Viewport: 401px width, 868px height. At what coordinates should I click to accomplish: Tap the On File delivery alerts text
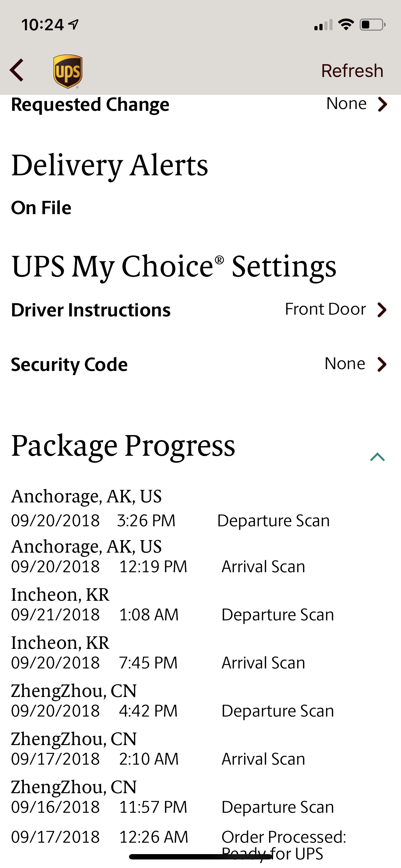click(x=41, y=208)
